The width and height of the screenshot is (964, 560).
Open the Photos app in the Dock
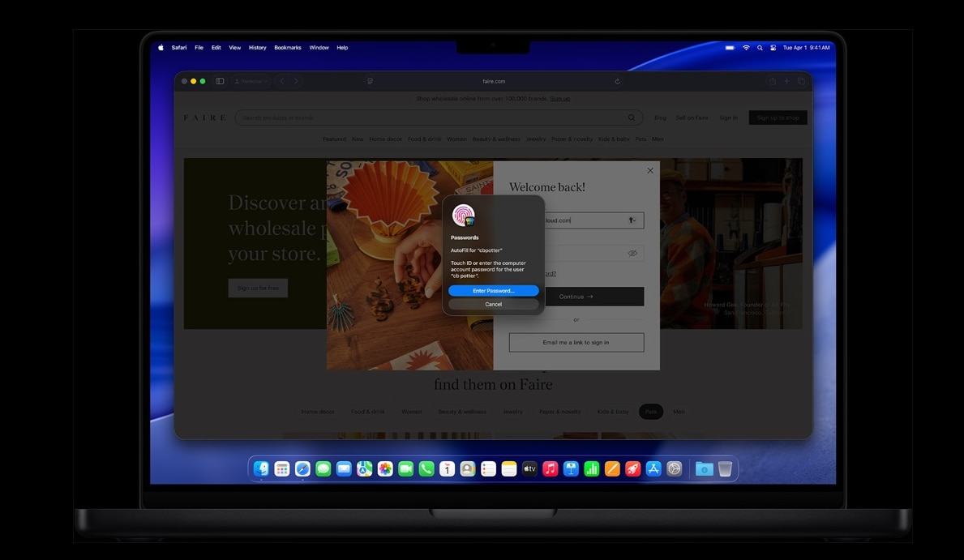(385, 468)
